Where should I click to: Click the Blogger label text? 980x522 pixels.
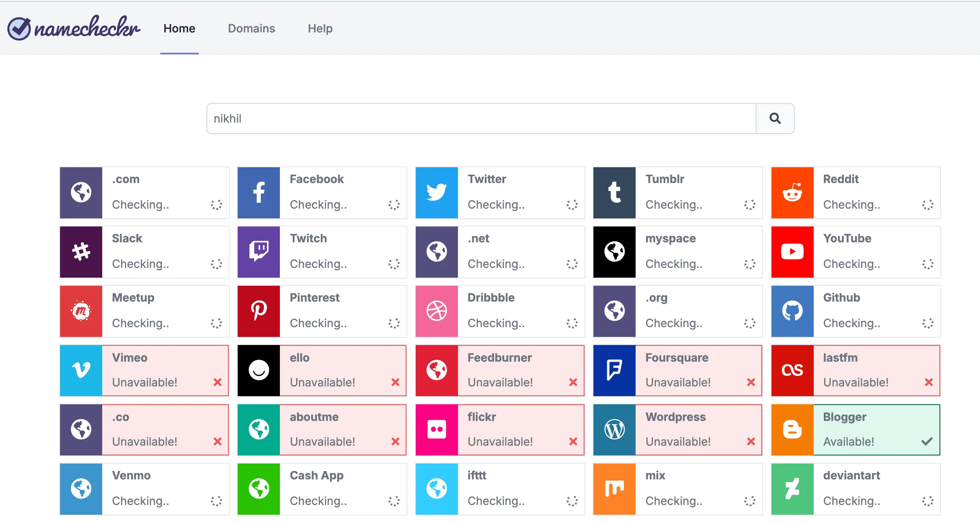tap(845, 417)
